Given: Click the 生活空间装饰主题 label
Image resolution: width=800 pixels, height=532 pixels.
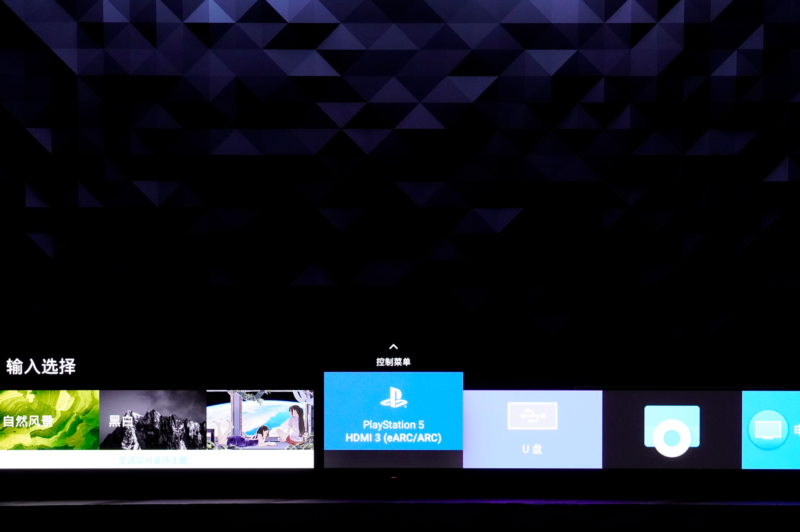Looking at the screenshot, I should click(x=153, y=460).
